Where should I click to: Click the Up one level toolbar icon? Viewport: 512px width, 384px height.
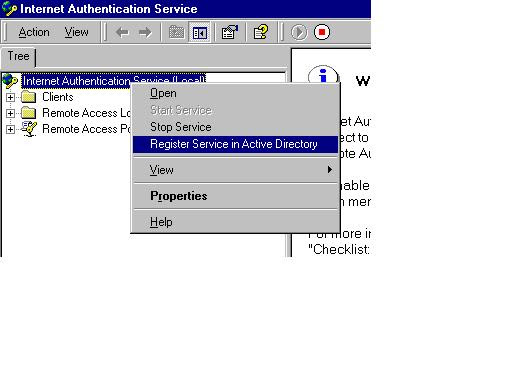click(x=176, y=32)
